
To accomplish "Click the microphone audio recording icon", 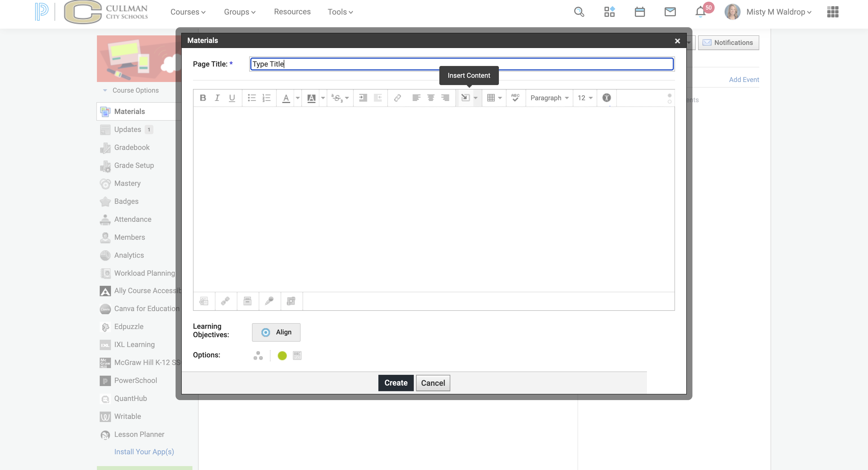I will pos(269,301).
